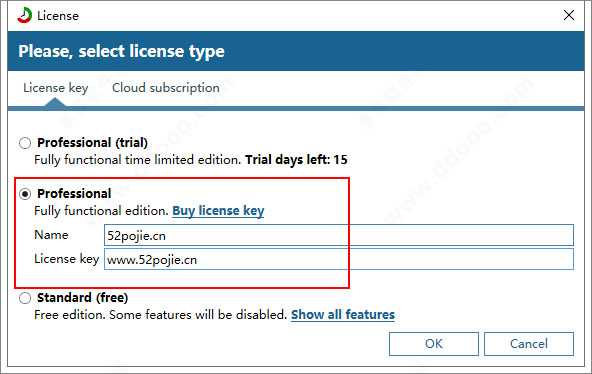Click the "License key" label beside input
This screenshot has width=592, height=374.
(x=66, y=259)
